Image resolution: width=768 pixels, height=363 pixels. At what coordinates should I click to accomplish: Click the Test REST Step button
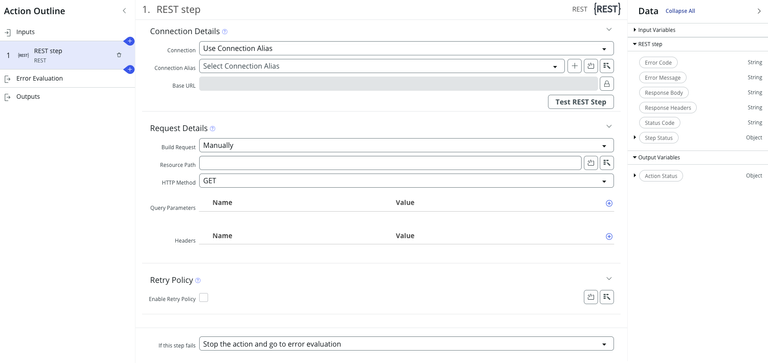580,102
